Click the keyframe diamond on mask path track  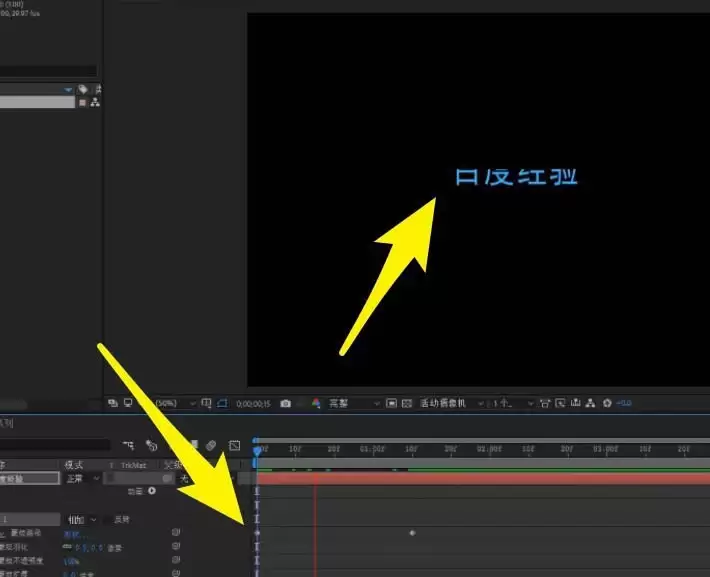412,533
